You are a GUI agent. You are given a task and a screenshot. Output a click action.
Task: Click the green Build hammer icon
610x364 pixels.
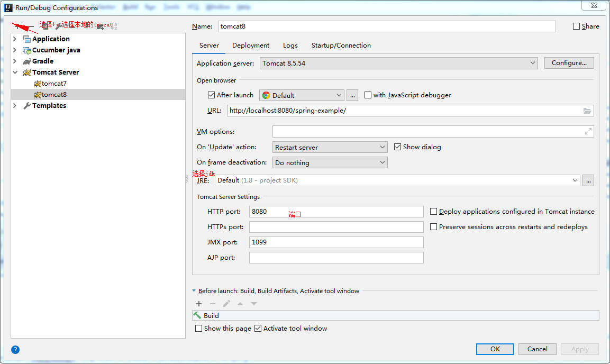click(x=198, y=315)
